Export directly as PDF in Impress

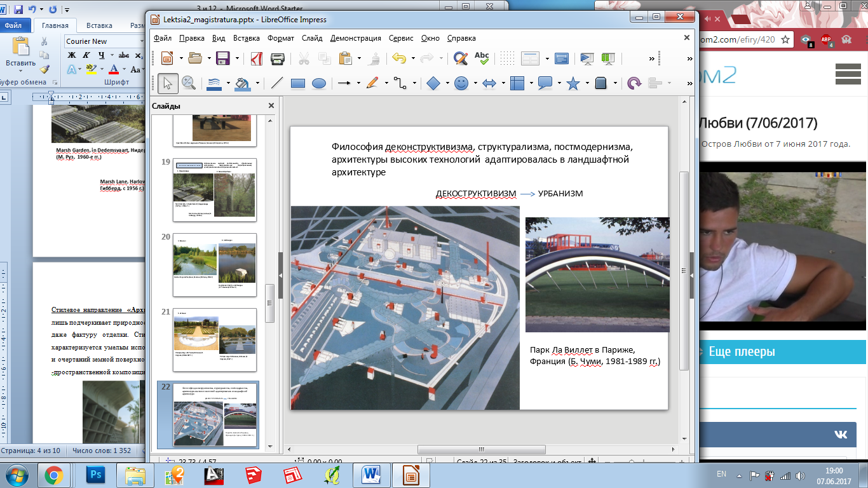click(256, 58)
